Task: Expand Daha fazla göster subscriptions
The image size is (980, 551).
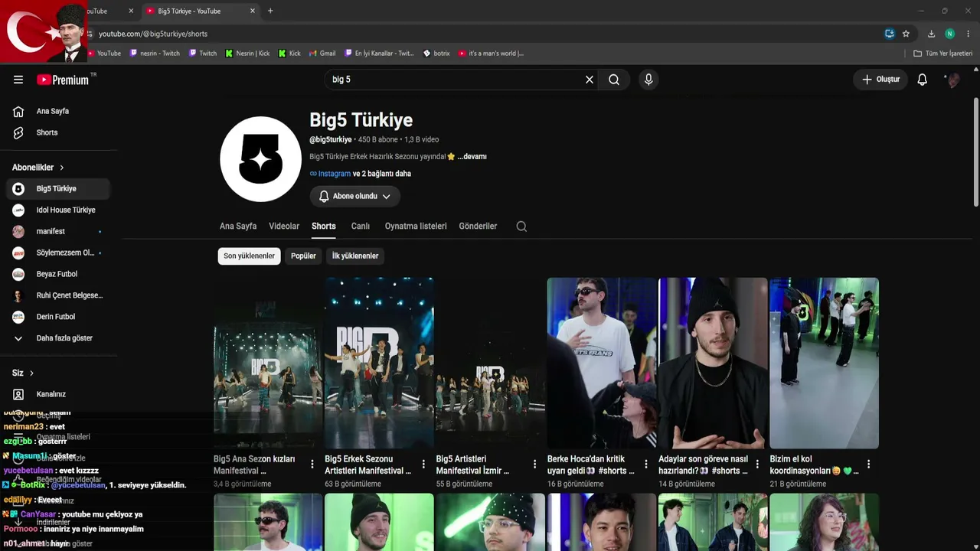Action: pyautogui.click(x=58, y=337)
